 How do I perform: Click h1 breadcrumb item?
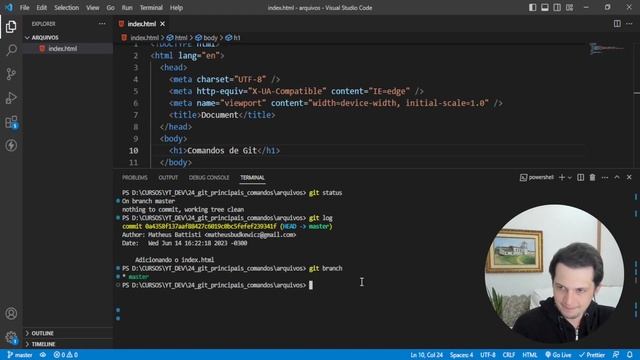click(x=233, y=38)
